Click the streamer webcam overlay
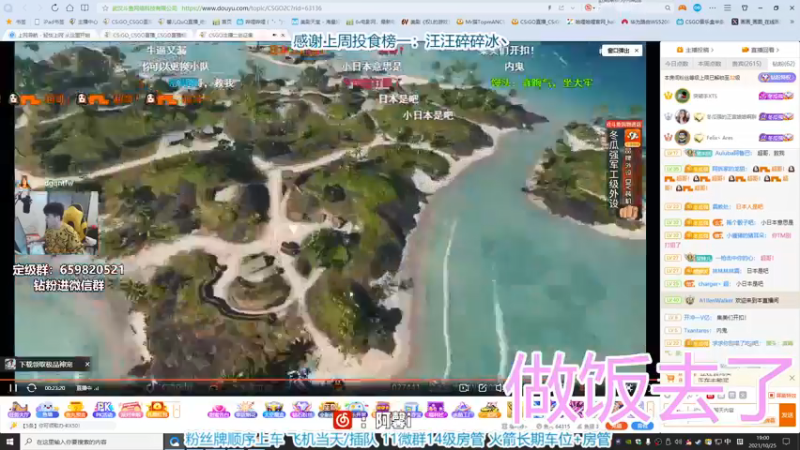 click(x=56, y=222)
